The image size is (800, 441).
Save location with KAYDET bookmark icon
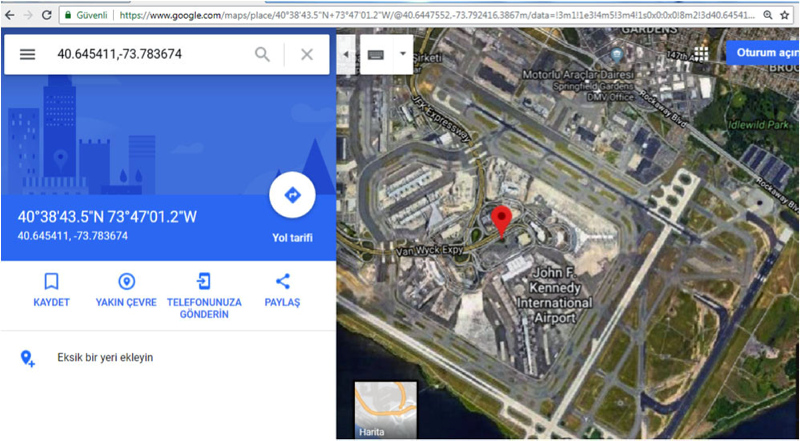tap(52, 281)
